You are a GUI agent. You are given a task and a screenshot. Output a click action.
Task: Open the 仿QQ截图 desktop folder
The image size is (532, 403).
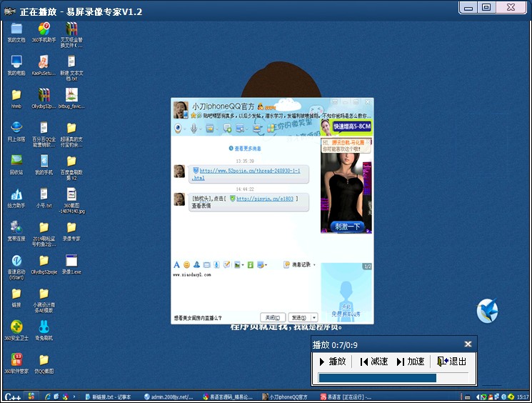point(44,364)
